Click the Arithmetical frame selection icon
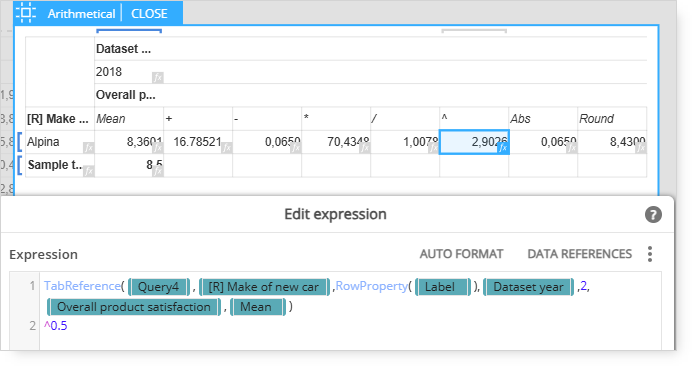This screenshot has height=366, width=692. 26,13
